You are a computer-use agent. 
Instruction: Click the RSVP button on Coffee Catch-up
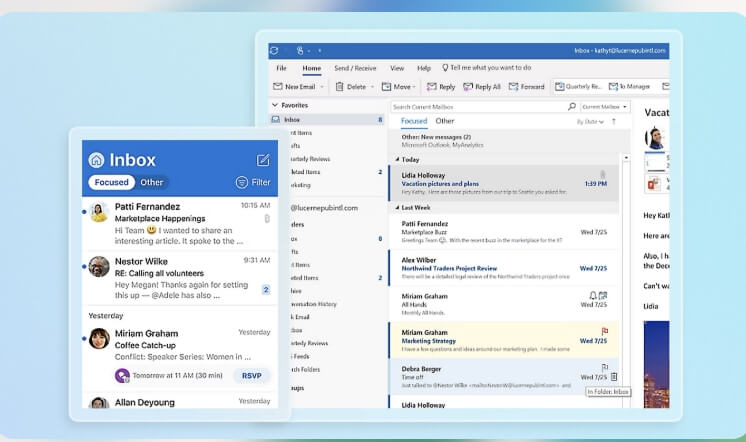click(x=252, y=375)
